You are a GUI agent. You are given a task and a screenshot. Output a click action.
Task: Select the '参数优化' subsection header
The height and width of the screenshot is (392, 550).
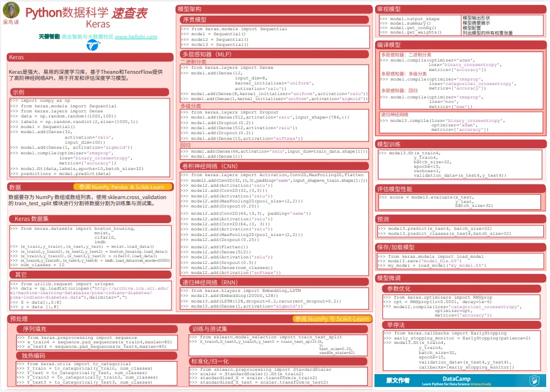click(462, 289)
